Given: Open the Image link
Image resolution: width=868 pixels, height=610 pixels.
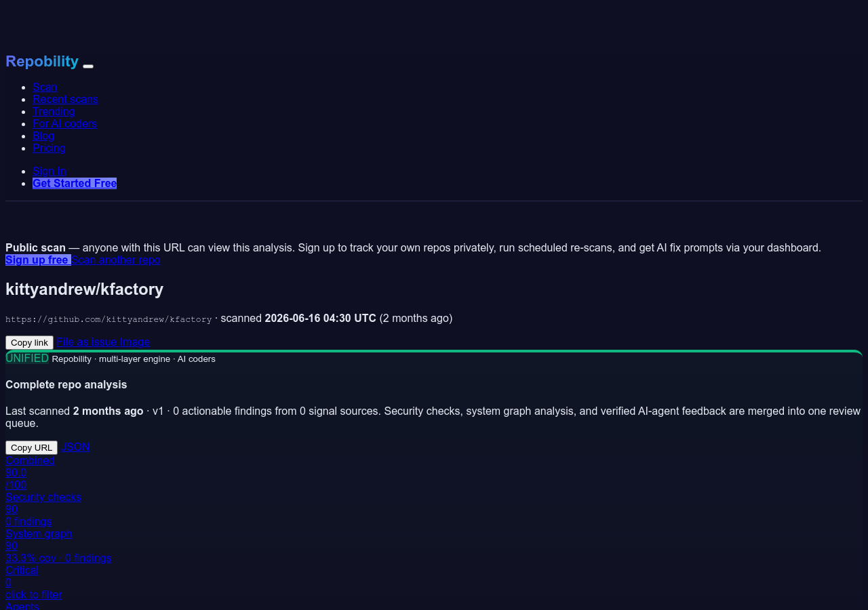Looking at the screenshot, I should (135, 342).
